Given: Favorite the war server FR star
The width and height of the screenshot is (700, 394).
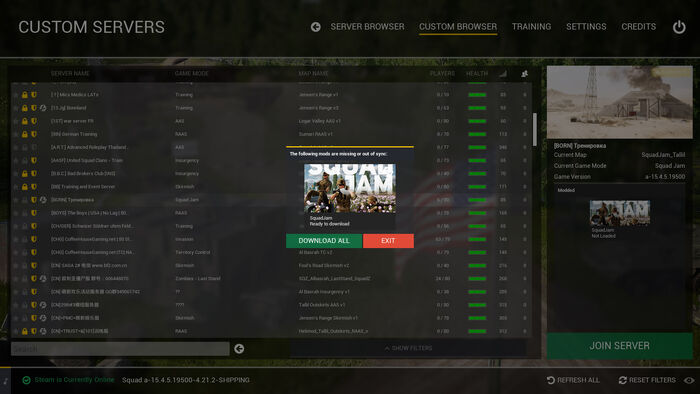Looking at the screenshot, I should tap(16, 121).
